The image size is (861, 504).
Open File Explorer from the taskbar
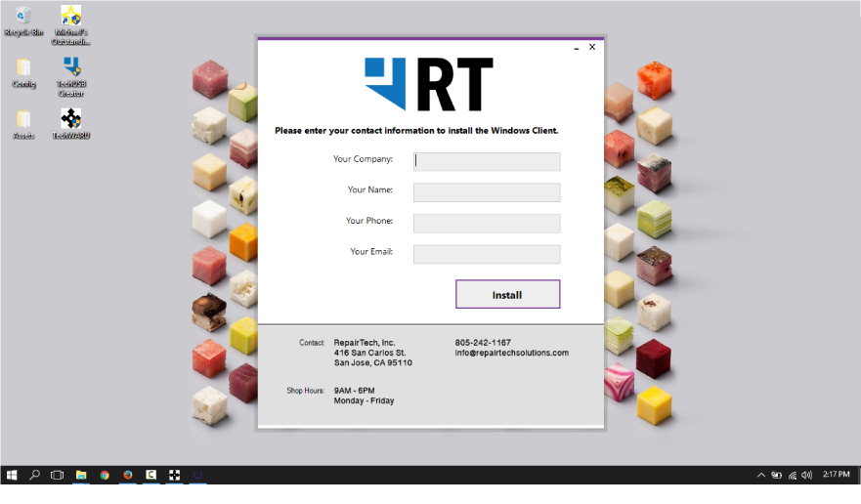point(81,475)
